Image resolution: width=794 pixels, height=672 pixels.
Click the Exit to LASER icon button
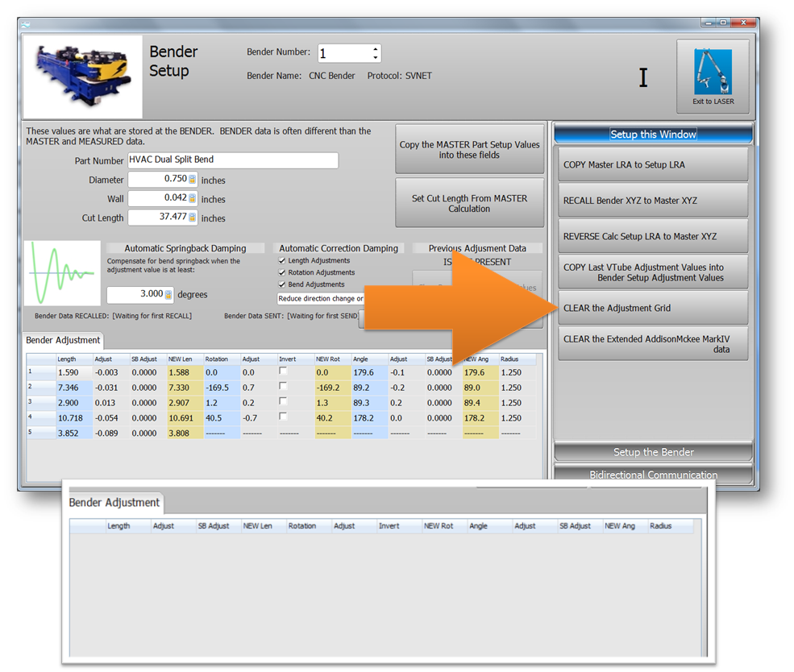[713, 77]
